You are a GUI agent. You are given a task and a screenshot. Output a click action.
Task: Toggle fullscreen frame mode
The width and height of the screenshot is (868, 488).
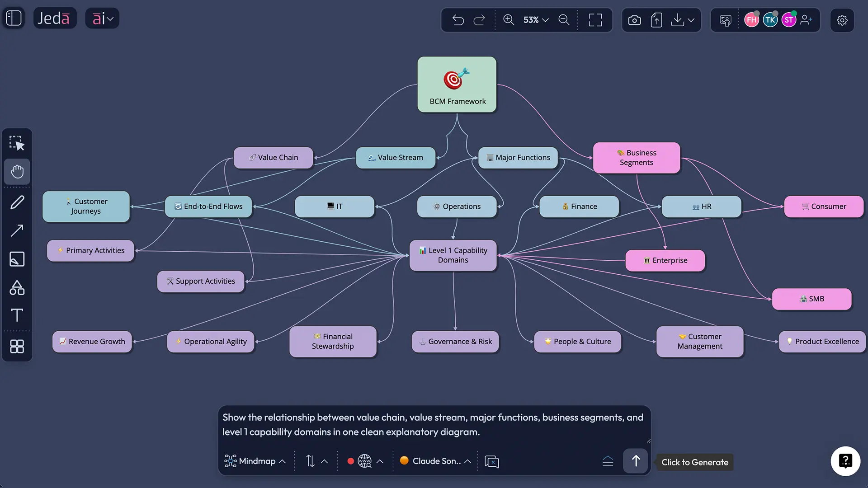[595, 20]
